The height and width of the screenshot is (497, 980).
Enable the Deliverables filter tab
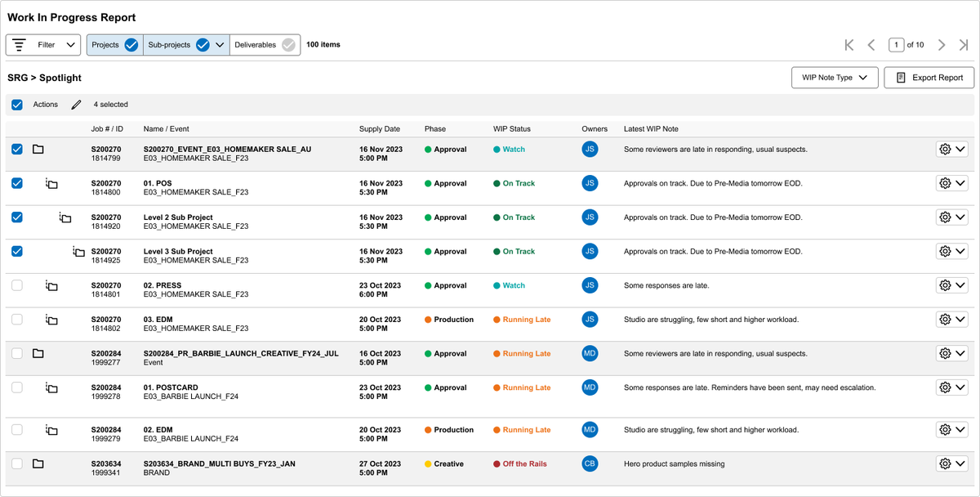[x=265, y=45]
